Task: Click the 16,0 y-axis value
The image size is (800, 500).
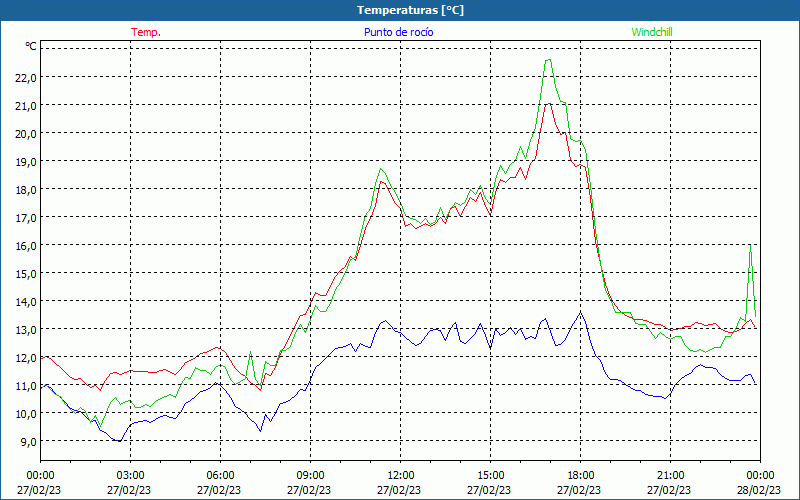Action: pos(27,246)
